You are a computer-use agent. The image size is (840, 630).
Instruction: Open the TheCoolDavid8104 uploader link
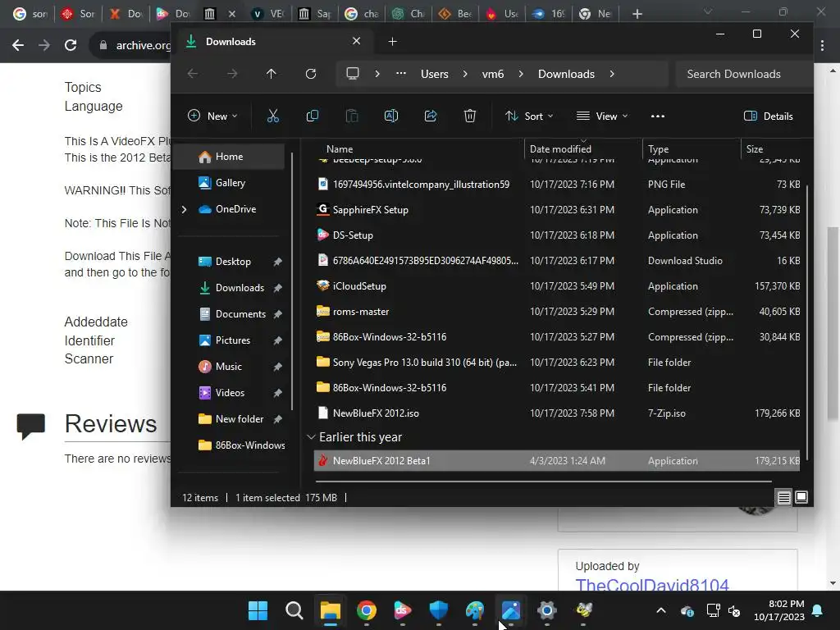652,584
